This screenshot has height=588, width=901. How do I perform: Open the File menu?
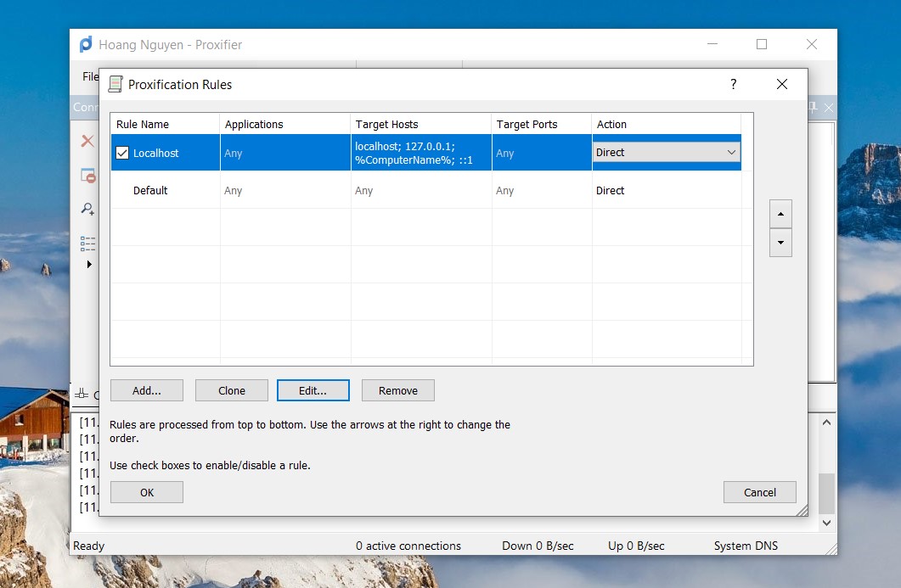pyautogui.click(x=90, y=76)
